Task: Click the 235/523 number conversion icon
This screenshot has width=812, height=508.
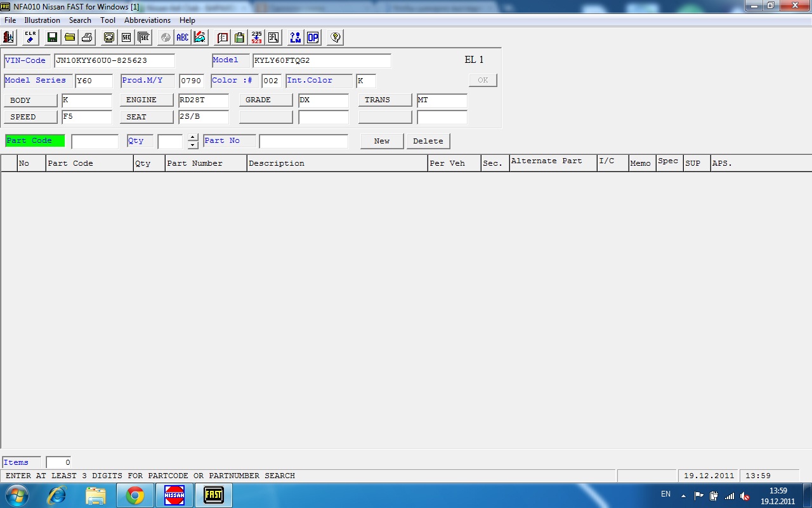Action: tap(256, 37)
